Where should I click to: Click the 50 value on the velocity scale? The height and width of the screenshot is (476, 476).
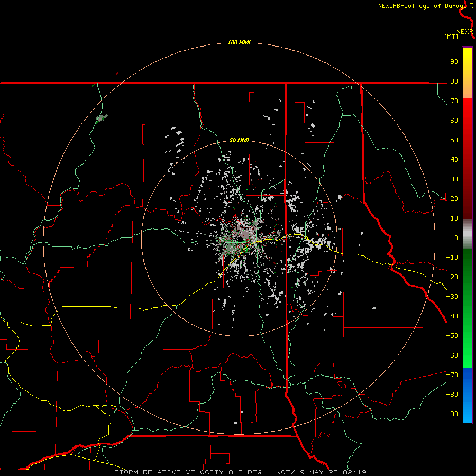(x=454, y=140)
